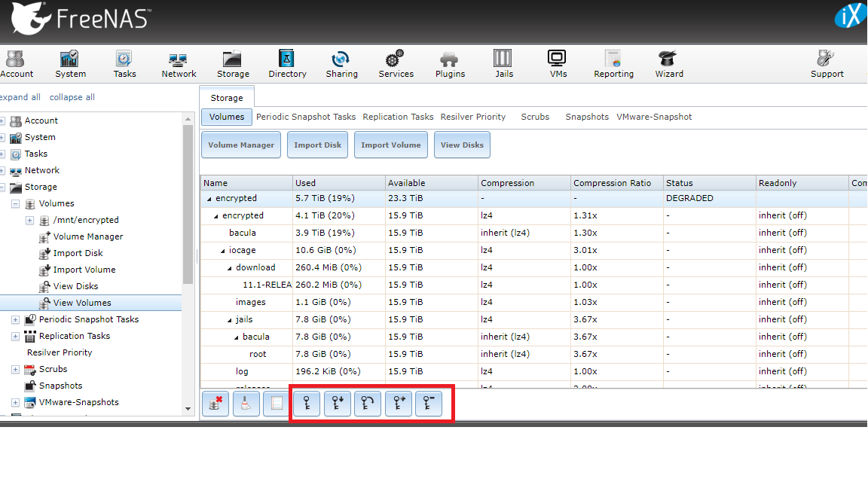Click the download key icon with down arrow
The height and width of the screenshot is (488, 868).
tap(337, 404)
